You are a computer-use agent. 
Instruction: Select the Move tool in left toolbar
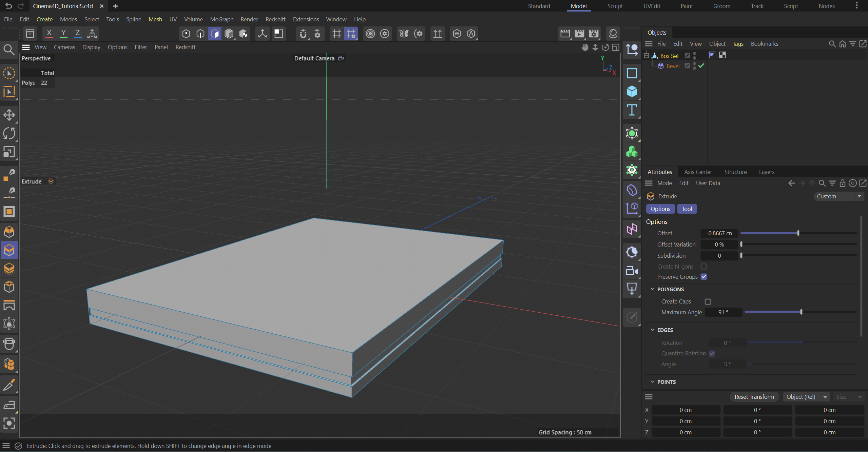click(9, 115)
